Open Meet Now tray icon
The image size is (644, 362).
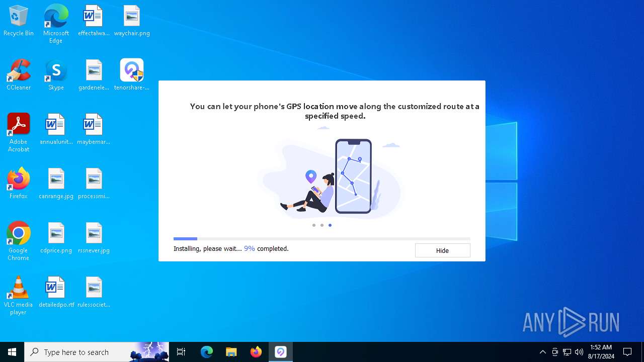(555, 352)
